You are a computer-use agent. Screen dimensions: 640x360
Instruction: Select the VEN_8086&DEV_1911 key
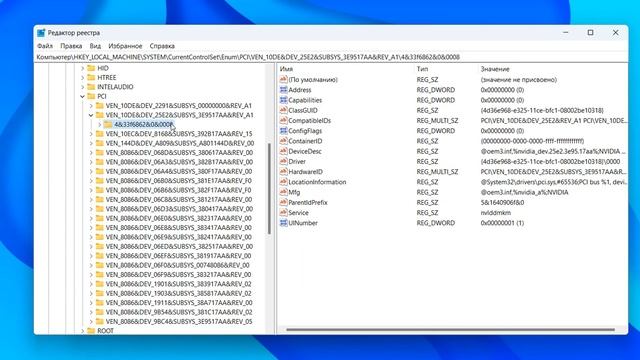179,303
